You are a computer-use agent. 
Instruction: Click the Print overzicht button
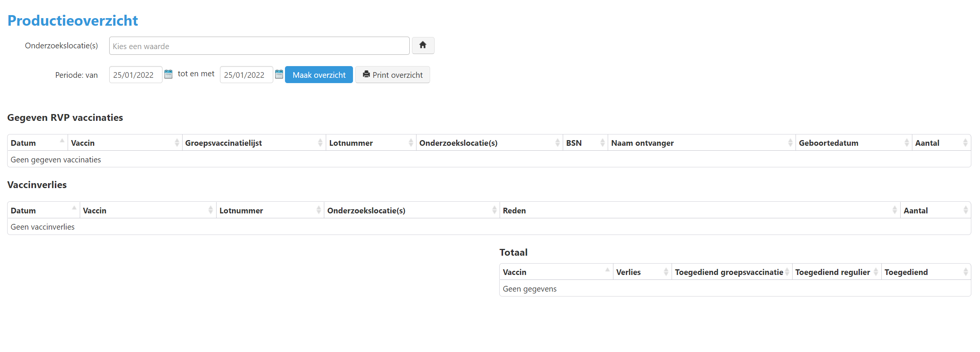click(392, 75)
